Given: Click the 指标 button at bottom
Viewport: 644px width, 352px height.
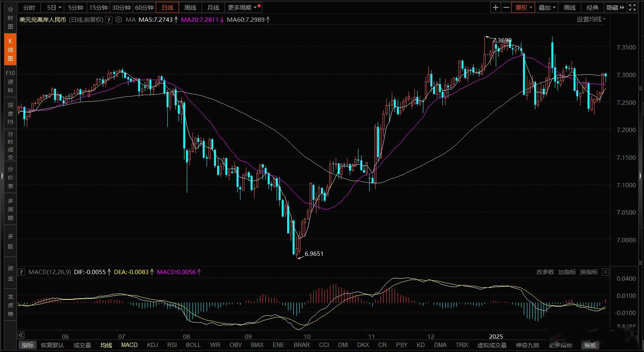Looking at the screenshot, I should point(28,345).
